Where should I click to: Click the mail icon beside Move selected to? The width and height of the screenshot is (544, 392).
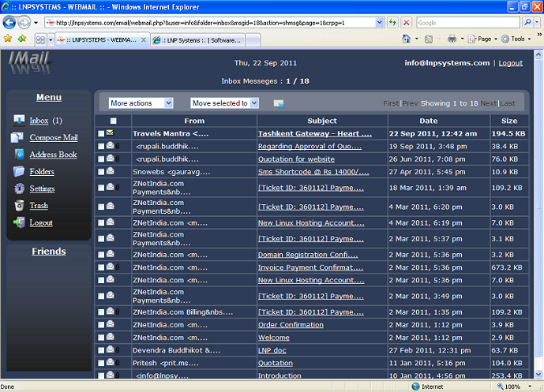[279, 103]
